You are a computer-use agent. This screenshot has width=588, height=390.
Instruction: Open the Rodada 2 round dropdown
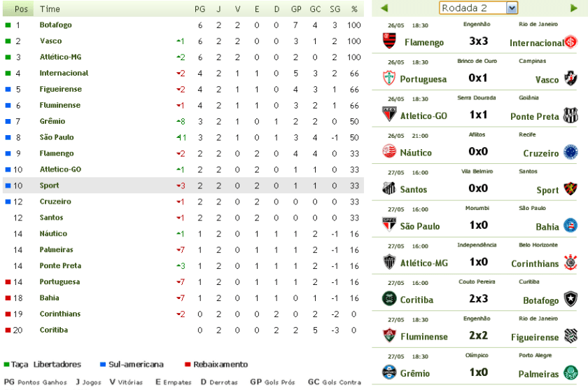pos(512,8)
